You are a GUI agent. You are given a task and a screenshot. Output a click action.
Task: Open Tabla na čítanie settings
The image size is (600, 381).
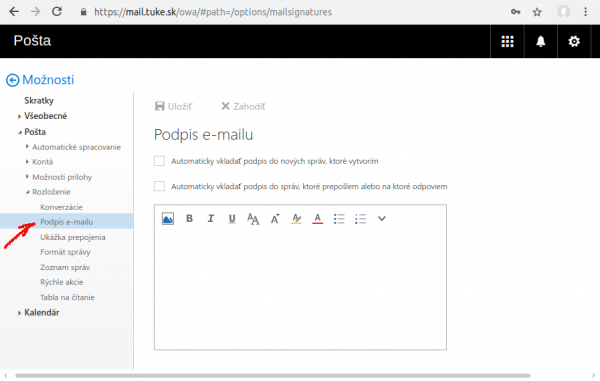(x=67, y=297)
